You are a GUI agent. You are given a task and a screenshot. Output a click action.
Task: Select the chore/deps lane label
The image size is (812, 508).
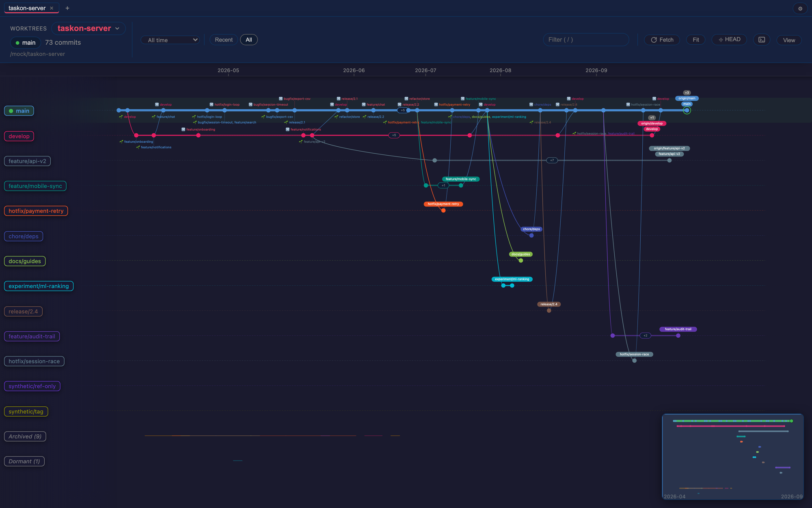tap(24, 237)
